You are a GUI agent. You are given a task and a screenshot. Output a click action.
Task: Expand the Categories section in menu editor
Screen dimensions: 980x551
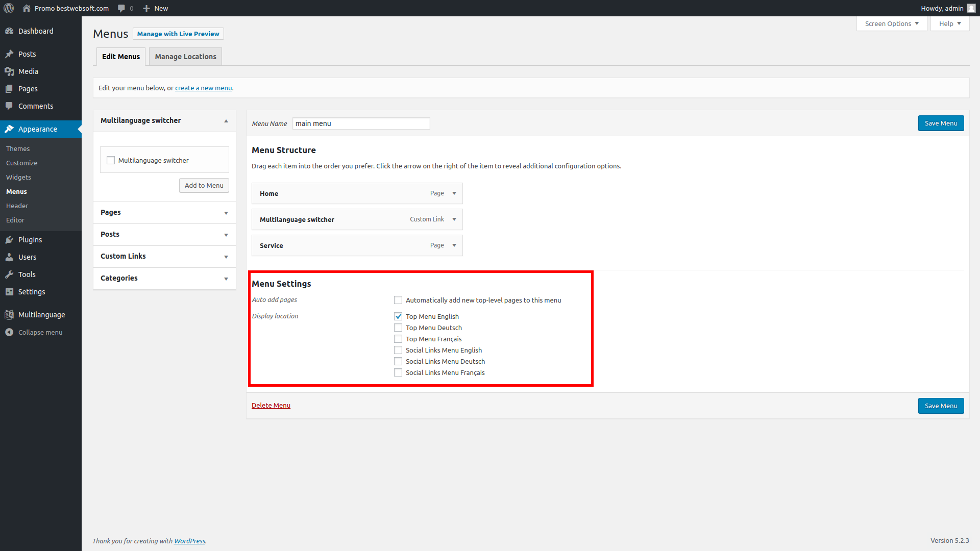pos(226,278)
